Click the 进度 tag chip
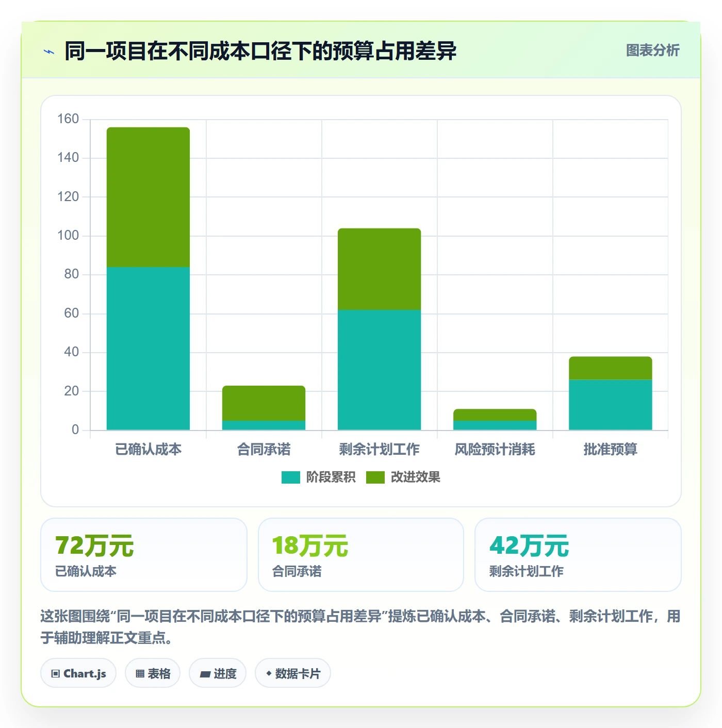This screenshot has width=722, height=728. click(218, 673)
